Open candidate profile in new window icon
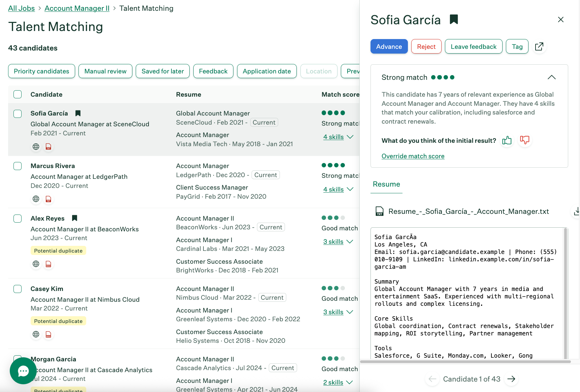 click(539, 46)
